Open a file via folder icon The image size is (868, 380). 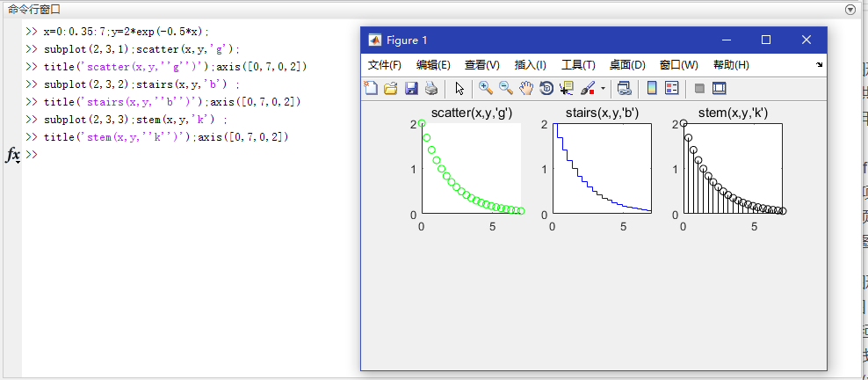coord(391,88)
